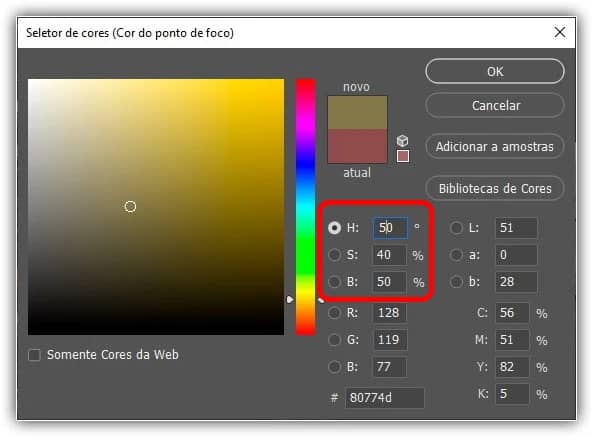593x437 pixels.
Task: Enable Somente Cores da Web checkbox
Action: pos(34,355)
